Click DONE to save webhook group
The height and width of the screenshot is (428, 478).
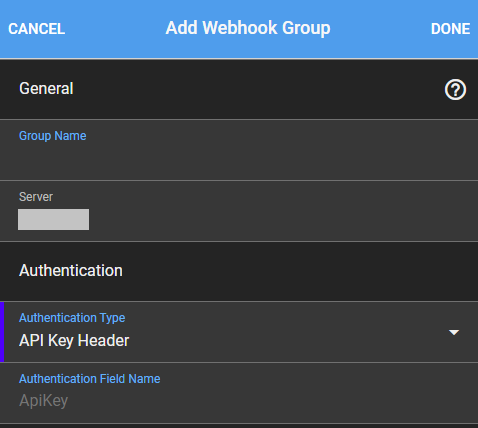pos(450,29)
